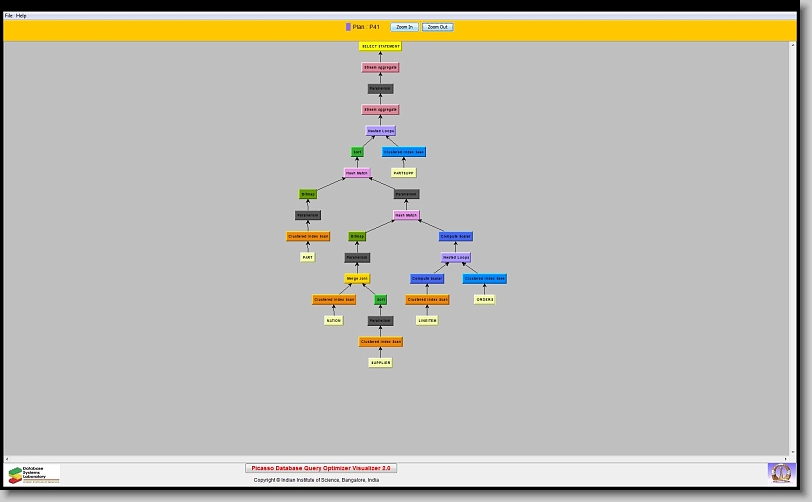Select the Compute Scalar node above LINEITEM scan

coord(427,279)
